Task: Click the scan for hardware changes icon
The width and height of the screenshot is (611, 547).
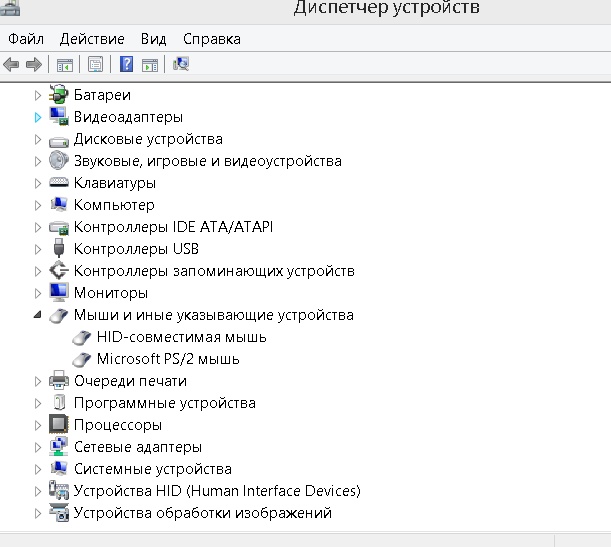Action: (181, 65)
